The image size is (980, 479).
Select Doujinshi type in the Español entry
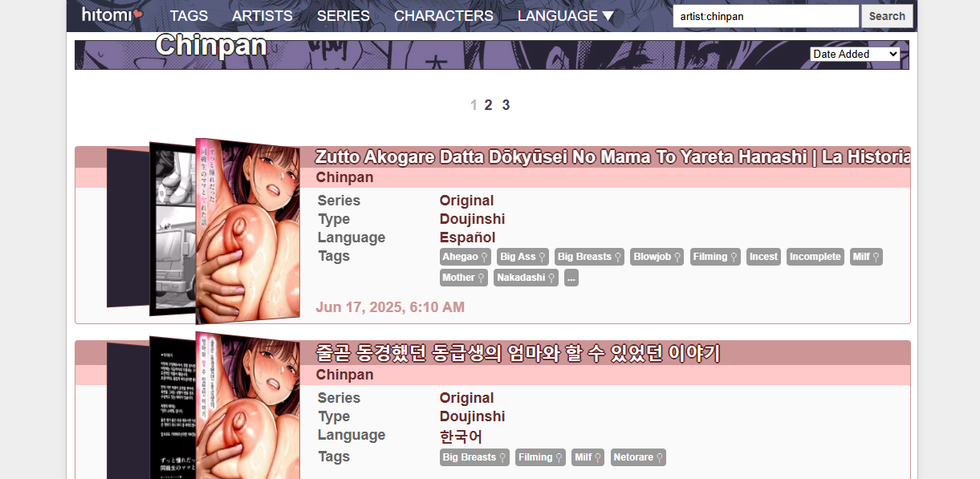472,219
